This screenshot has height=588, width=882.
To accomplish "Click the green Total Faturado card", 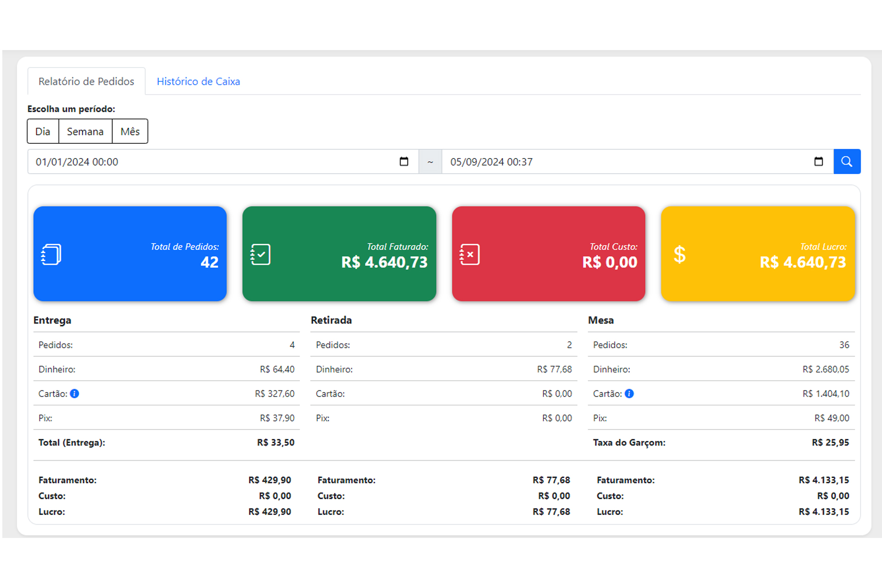I will [x=339, y=254].
